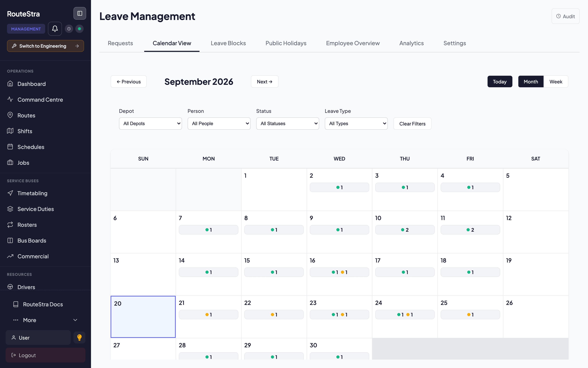The image size is (588, 368).
Task: Click the Service Duties layers icon
Action: (x=10, y=209)
